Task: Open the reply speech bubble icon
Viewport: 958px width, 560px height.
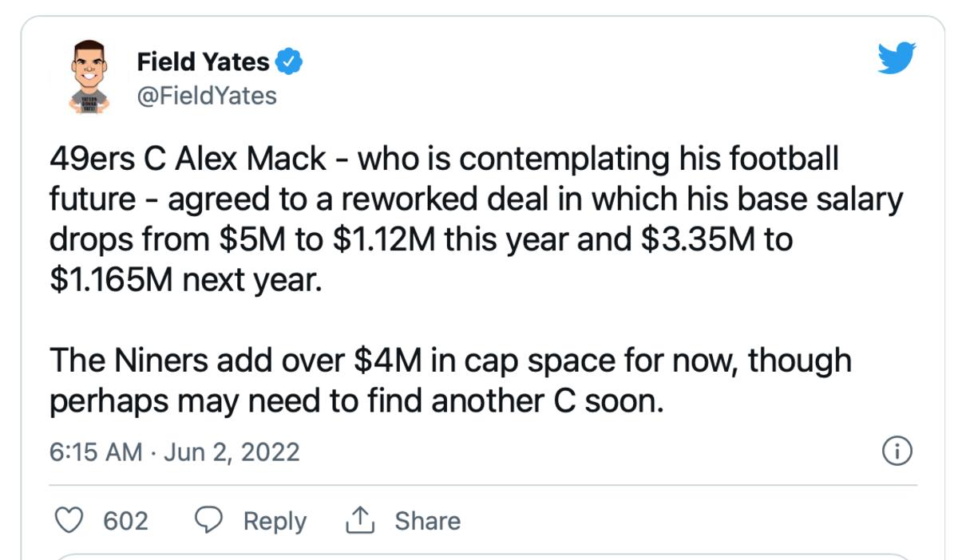Action: pos(209,521)
